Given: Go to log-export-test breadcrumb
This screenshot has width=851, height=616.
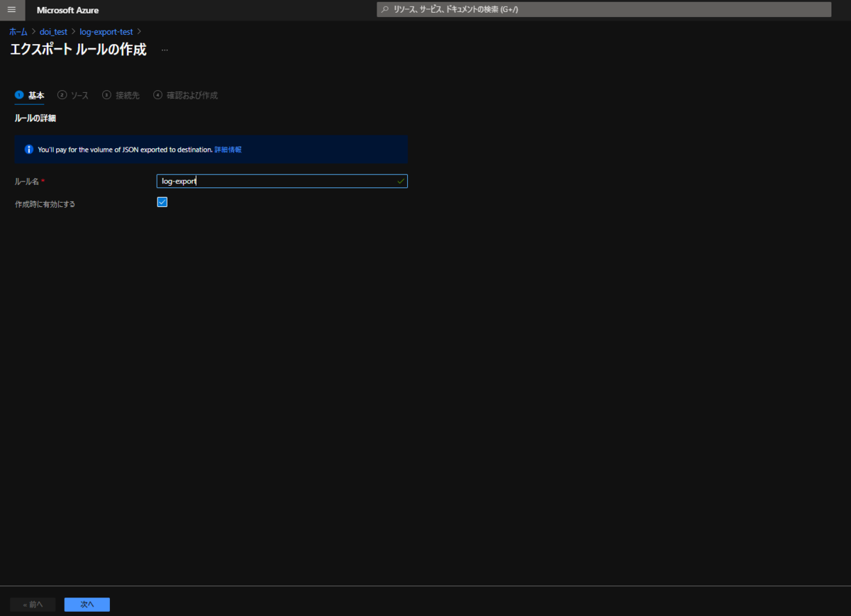Looking at the screenshot, I should click(x=106, y=32).
